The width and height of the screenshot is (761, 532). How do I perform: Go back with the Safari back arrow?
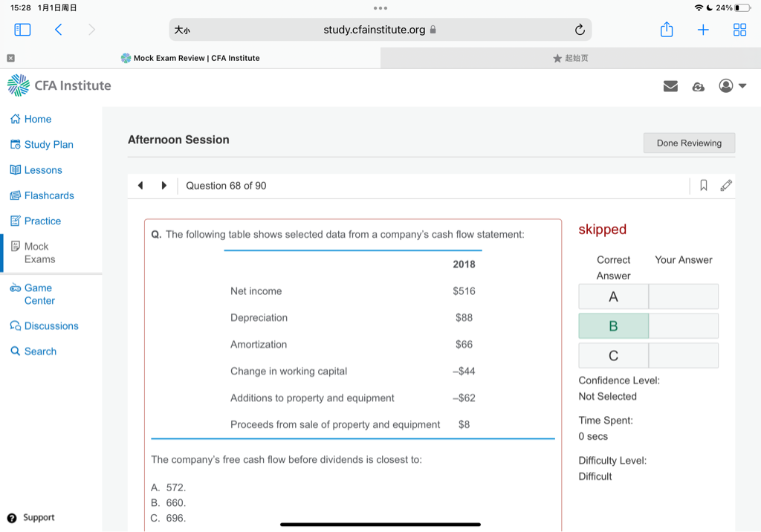(58, 30)
